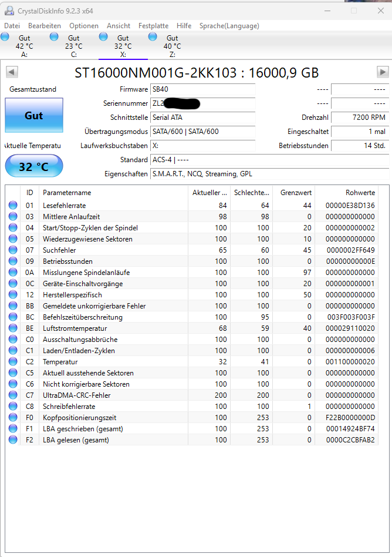
Task: Click the Eigenschaften field S.M.A.R.T., NCQ
Action: coord(269,174)
